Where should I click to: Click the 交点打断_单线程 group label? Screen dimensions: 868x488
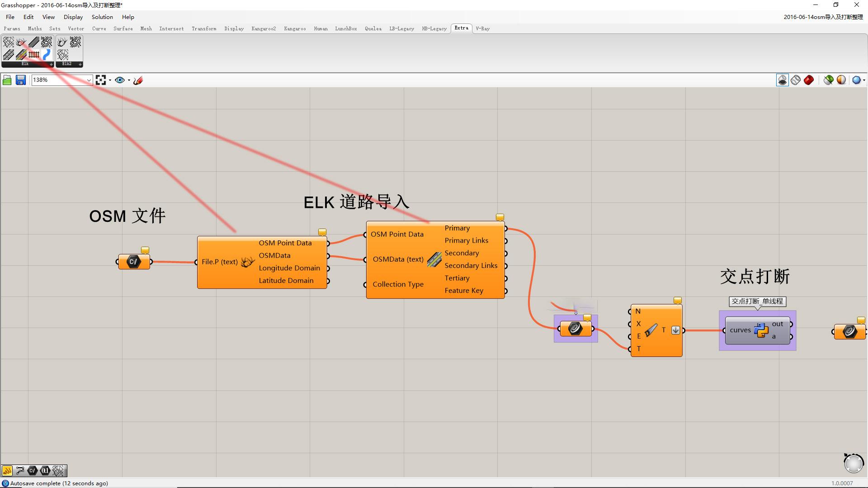click(757, 301)
